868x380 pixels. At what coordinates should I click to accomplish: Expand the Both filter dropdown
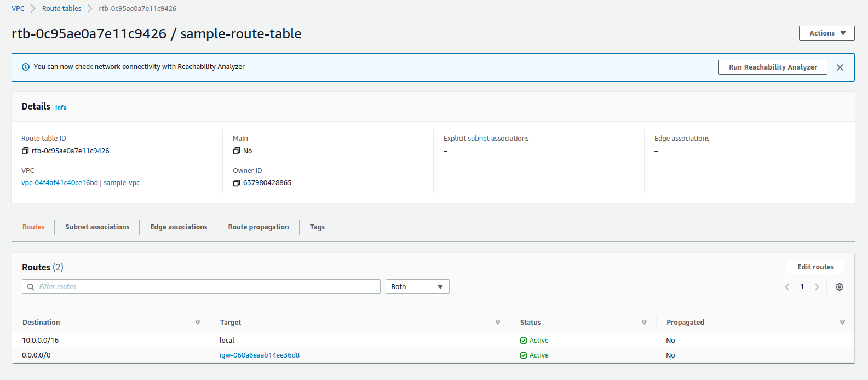(417, 287)
